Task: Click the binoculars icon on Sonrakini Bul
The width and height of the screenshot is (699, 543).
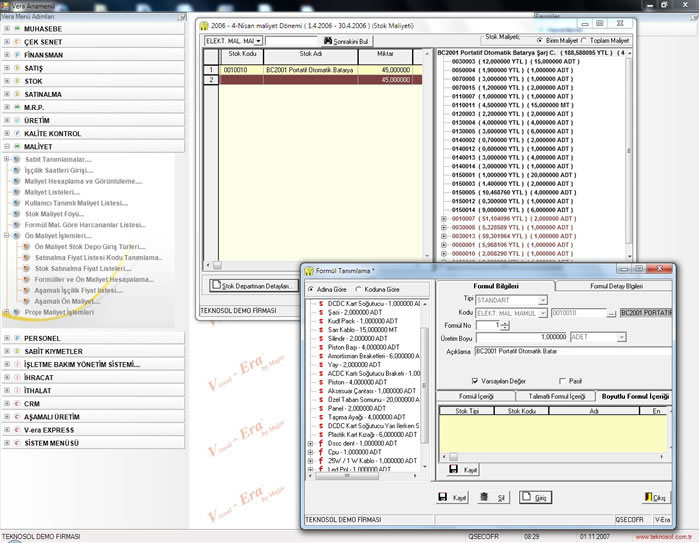Action: [328, 41]
